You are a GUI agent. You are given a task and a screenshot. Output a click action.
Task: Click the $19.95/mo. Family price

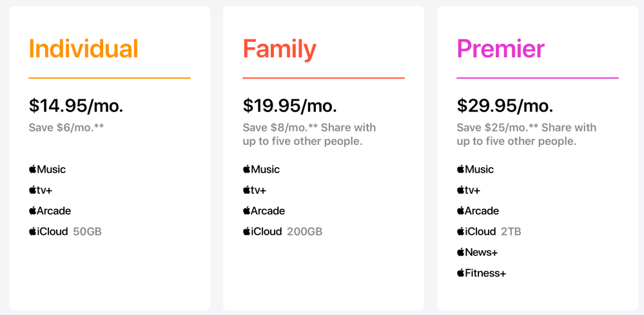pyautogui.click(x=290, y=106)
